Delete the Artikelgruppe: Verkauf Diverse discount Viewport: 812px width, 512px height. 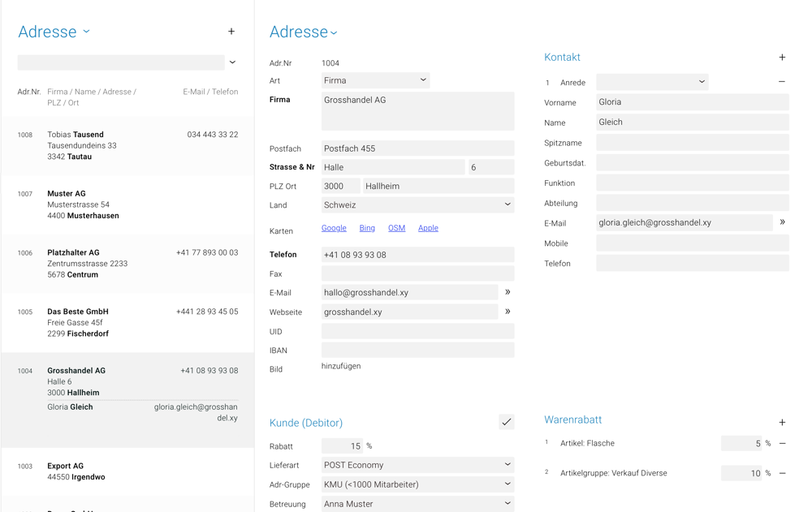pos(783,473)
